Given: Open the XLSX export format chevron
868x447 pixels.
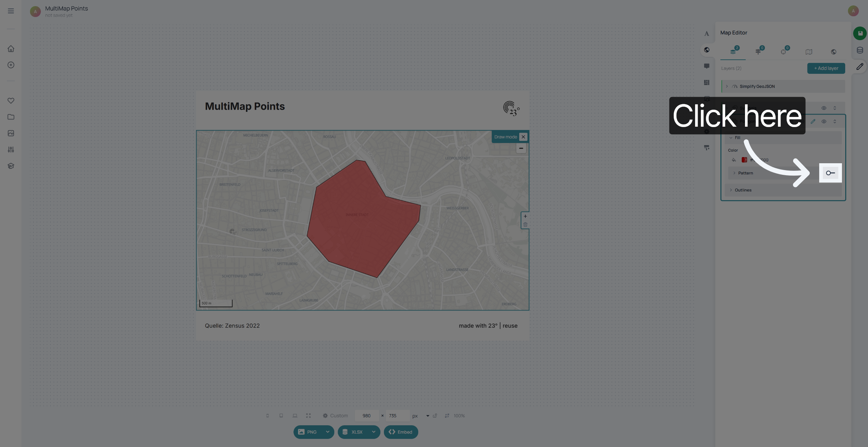Looking at the screenshot, I should tap(373, 432).
